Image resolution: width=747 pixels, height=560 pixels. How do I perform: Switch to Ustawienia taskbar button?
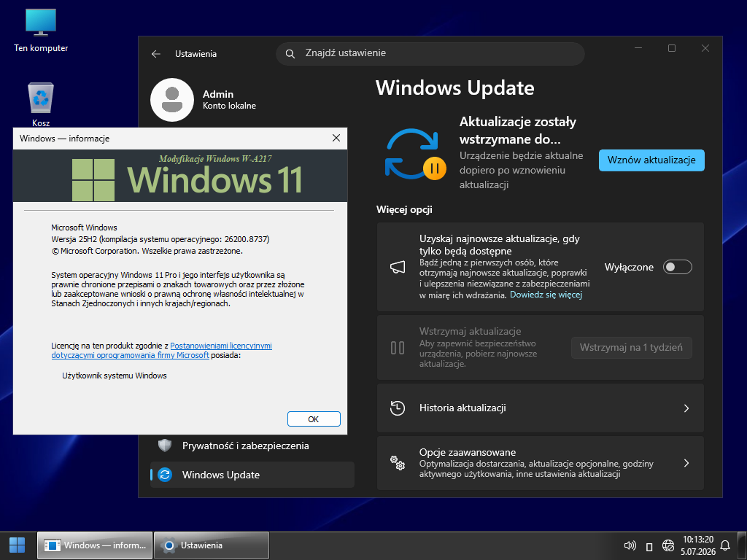(x=212, y=545)
